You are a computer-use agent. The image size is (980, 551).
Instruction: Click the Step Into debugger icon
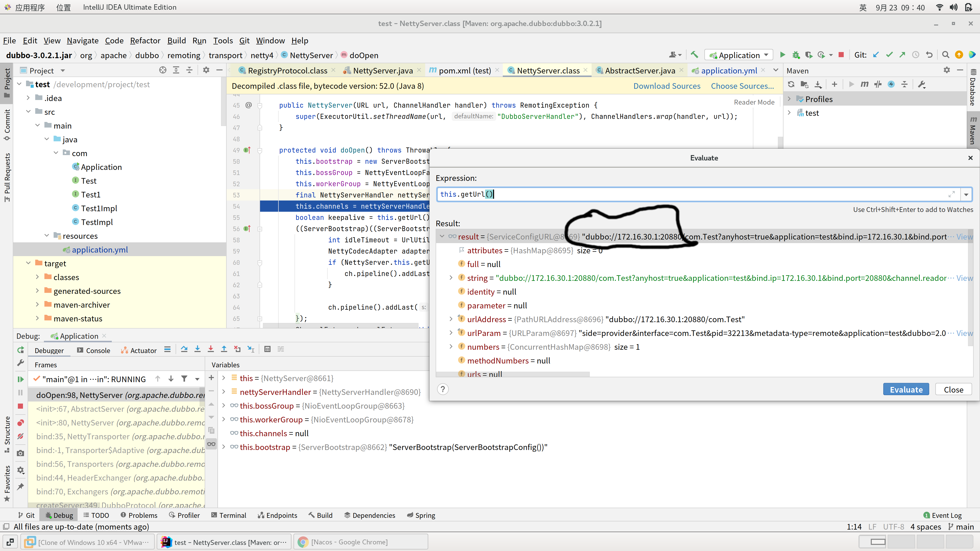coord(198,349)
